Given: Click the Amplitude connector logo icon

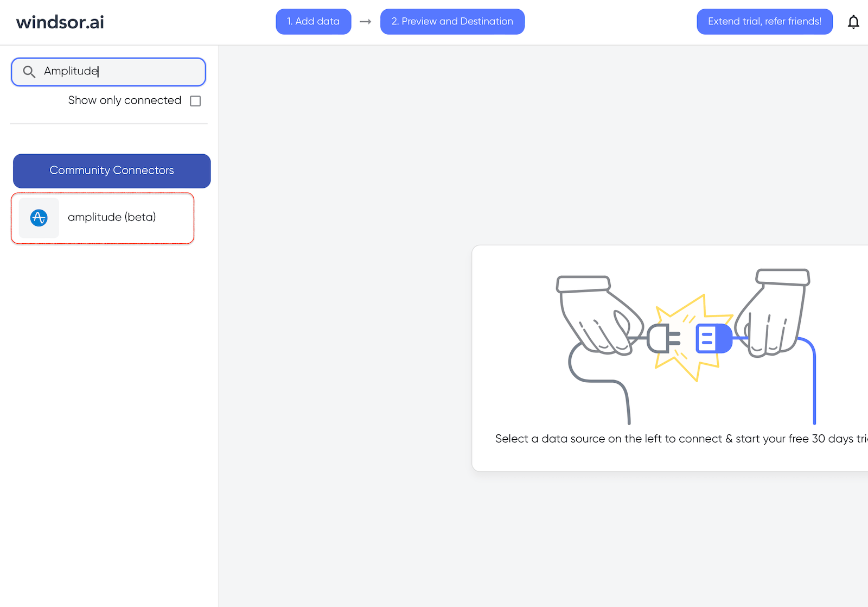Looking at the screenshot, I should [x=39, y=218].
